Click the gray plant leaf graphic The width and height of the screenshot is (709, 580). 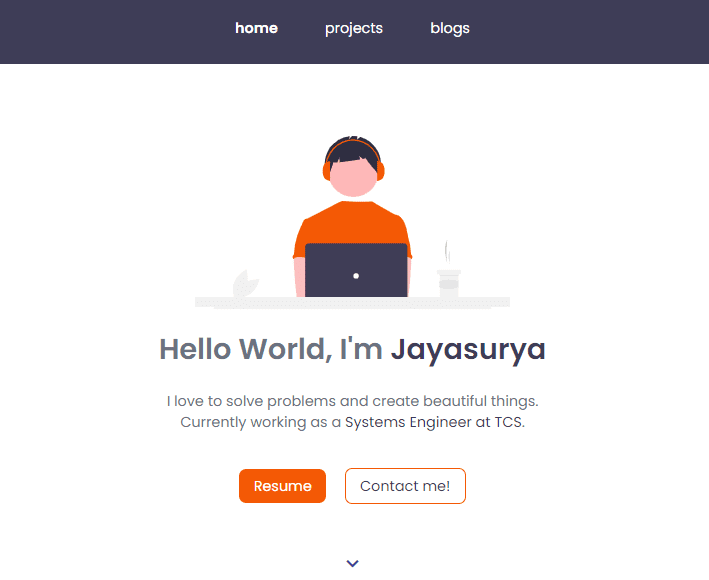point(245,284)
